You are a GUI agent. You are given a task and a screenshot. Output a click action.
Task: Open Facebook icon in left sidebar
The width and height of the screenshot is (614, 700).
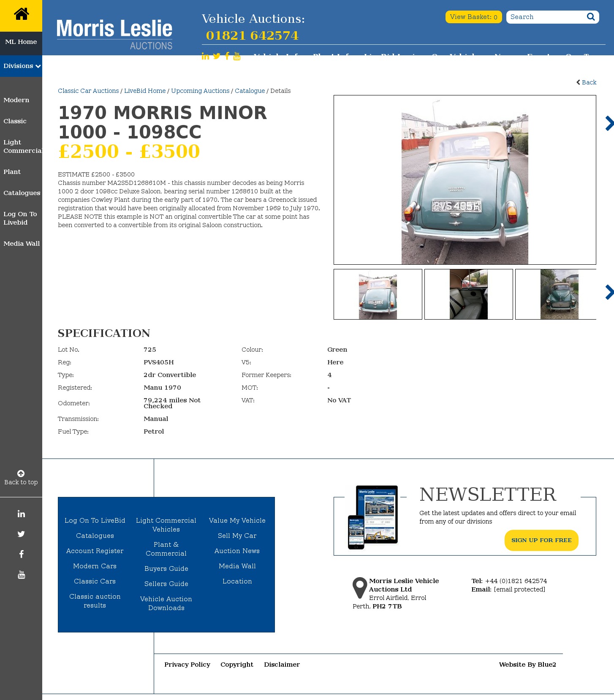(x=21, y=554)
